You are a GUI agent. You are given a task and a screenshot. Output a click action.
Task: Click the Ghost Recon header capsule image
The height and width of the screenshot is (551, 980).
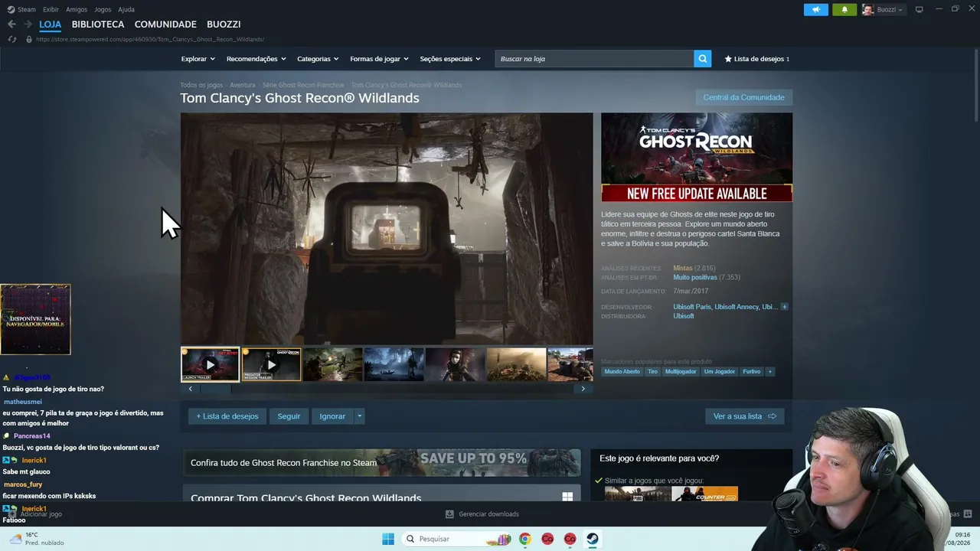pyautogui.click(x=697, y=158)
